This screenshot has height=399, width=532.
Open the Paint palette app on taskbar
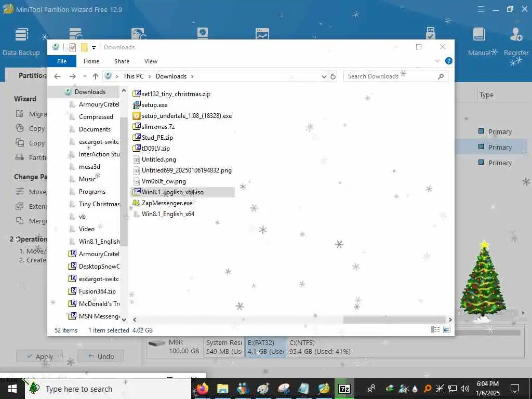[x=263, y=389]
